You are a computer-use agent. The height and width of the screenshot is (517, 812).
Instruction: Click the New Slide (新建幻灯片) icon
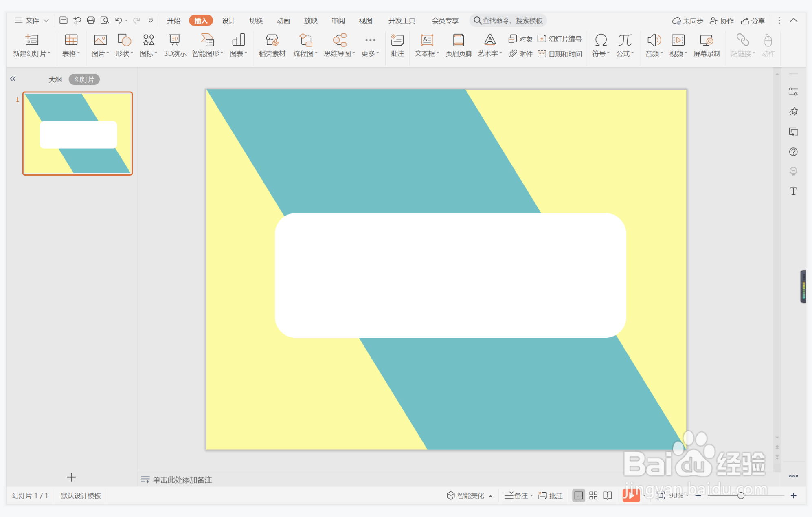pos(32,40)
